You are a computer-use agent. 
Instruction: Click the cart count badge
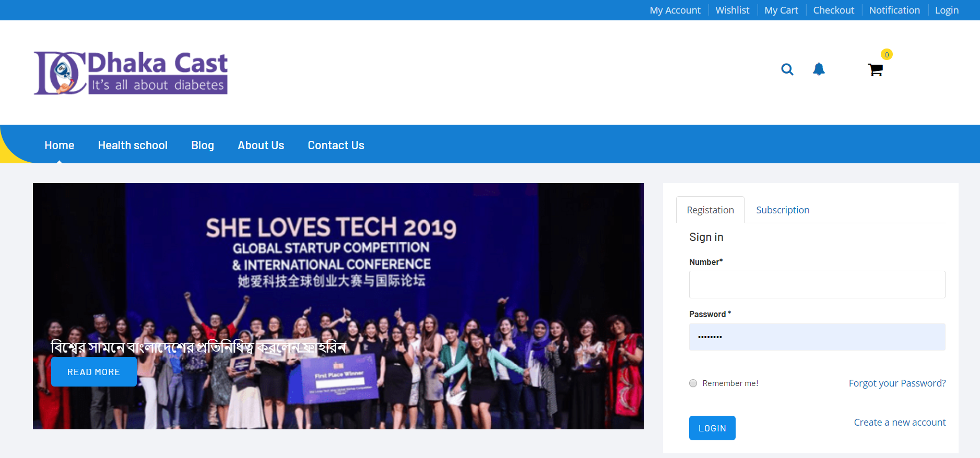coord(887,54)
